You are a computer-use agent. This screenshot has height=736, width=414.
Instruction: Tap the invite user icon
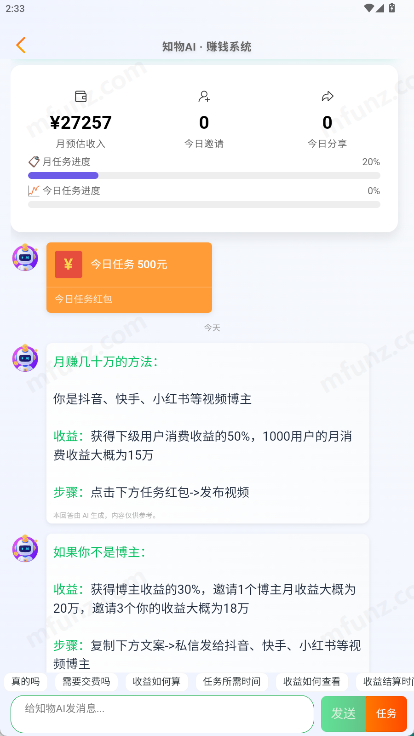tap(204, 97)
